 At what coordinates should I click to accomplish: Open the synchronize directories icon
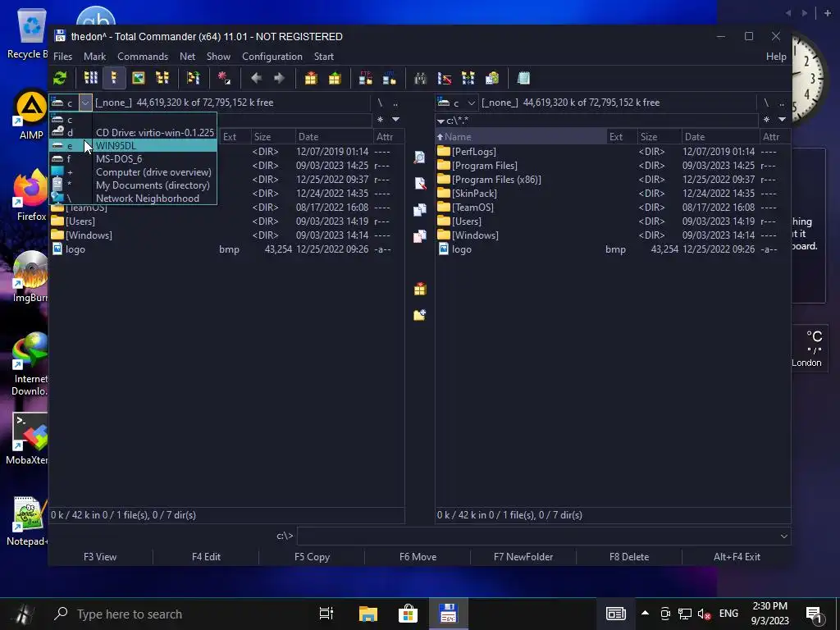point(468,78)
